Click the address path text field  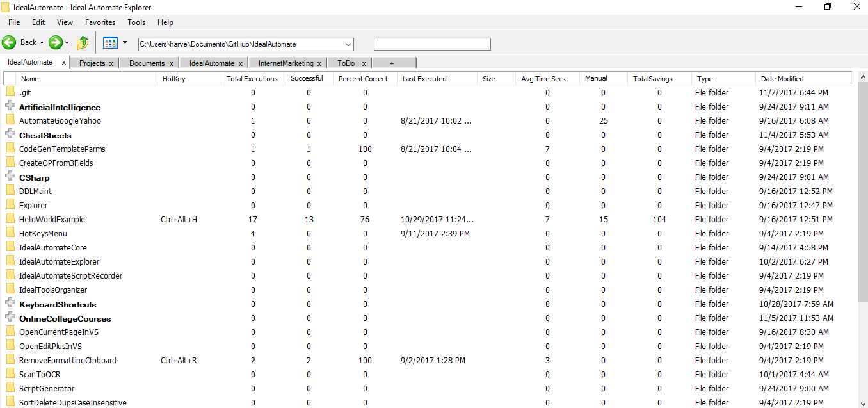pyautogui.click(x=241, y=44)
